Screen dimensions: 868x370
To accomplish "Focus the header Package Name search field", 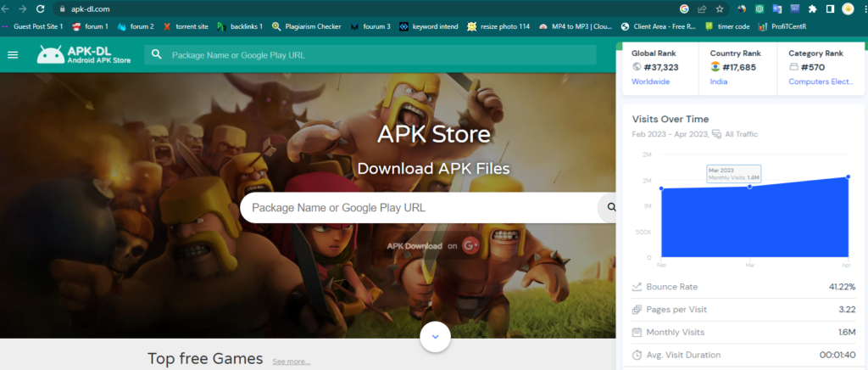I will [370, 55].
